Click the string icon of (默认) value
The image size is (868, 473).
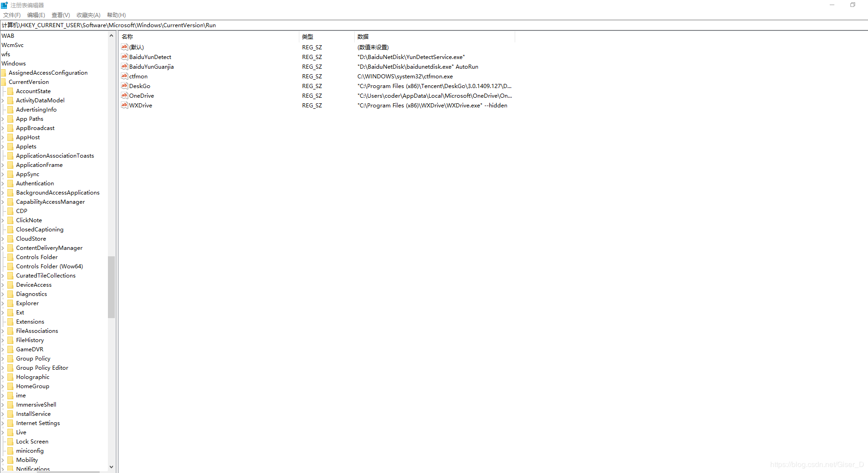(124, 47)
